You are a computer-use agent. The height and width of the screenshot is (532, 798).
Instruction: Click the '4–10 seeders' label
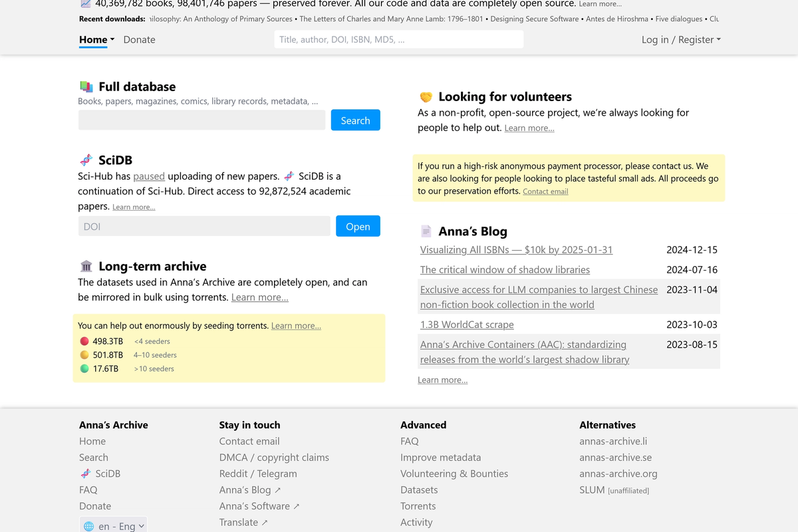[155, 355]
